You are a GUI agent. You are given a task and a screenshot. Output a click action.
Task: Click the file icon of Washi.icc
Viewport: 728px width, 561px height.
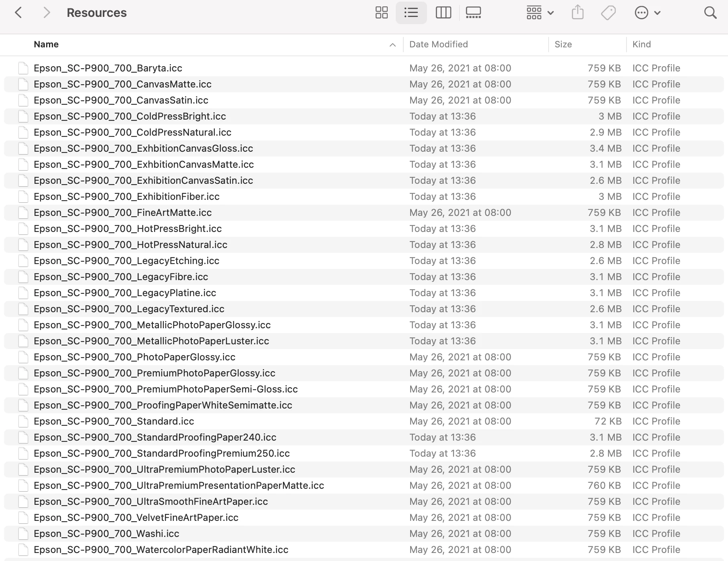[x=23, y=534]
